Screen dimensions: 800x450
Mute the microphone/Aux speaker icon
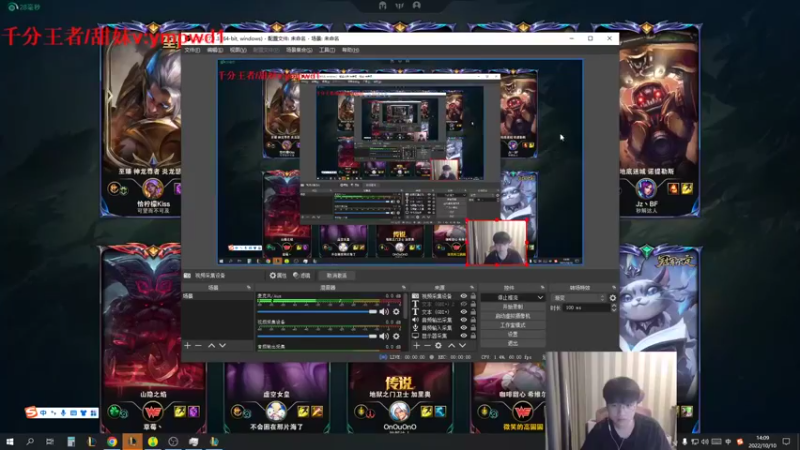[384, 312]
